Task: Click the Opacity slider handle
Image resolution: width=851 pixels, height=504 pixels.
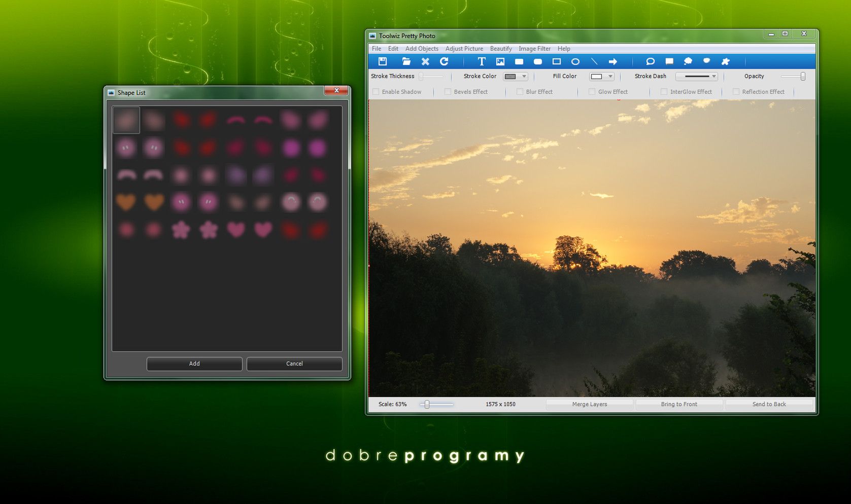Action: click(803, 77)
